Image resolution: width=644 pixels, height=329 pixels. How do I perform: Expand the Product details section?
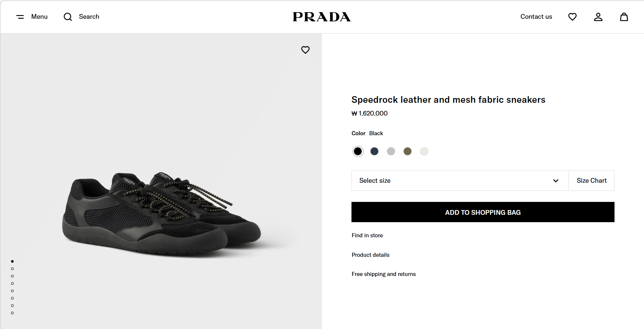(x=370, y=255)
